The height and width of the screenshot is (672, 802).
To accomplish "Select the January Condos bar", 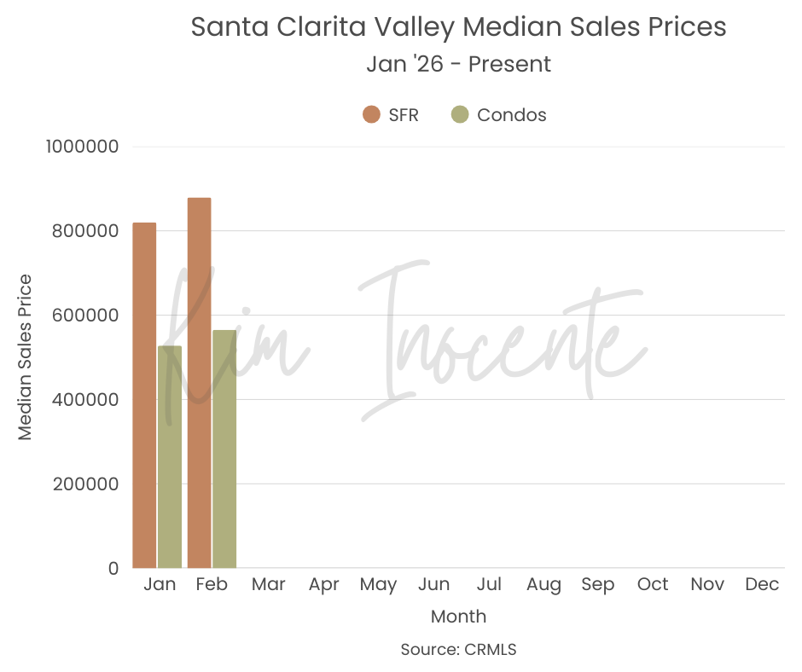I will [170, 456].
